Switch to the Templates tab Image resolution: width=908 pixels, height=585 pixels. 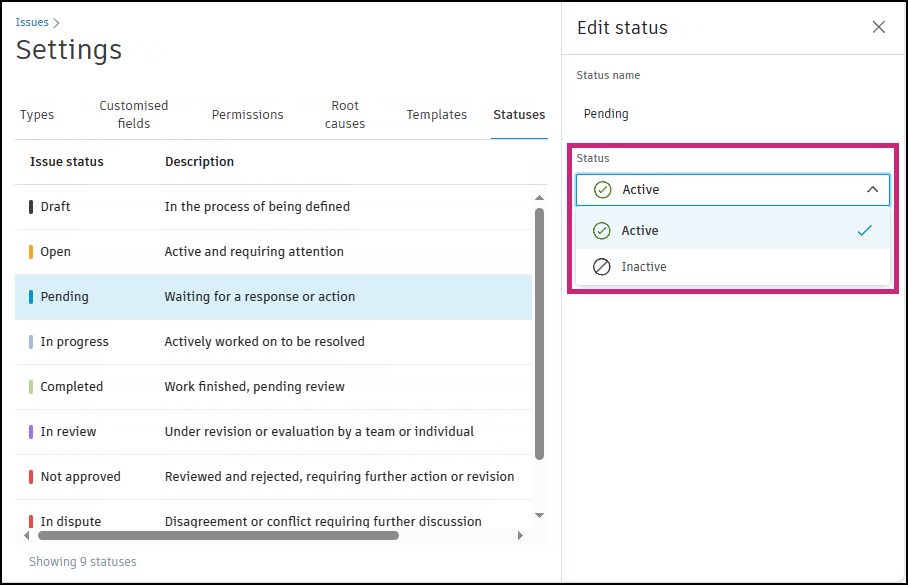[436, 115]
